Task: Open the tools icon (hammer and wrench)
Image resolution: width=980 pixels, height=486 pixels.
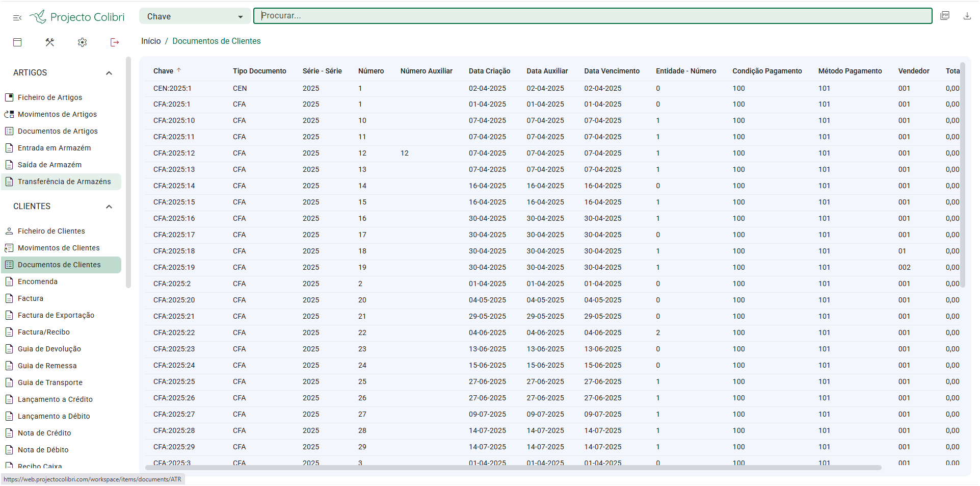Action: coord(49,42)
